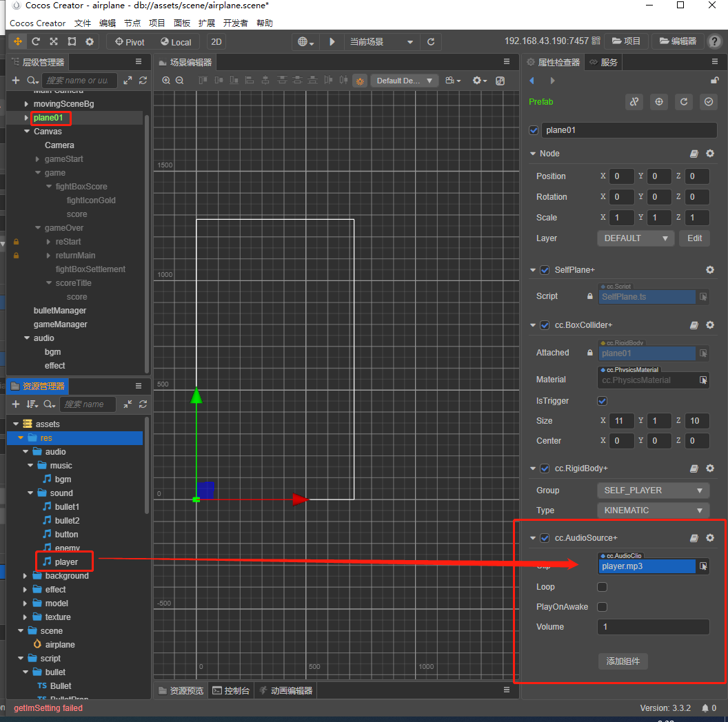Open the hierarchy panel menu icon

(139, 62)
